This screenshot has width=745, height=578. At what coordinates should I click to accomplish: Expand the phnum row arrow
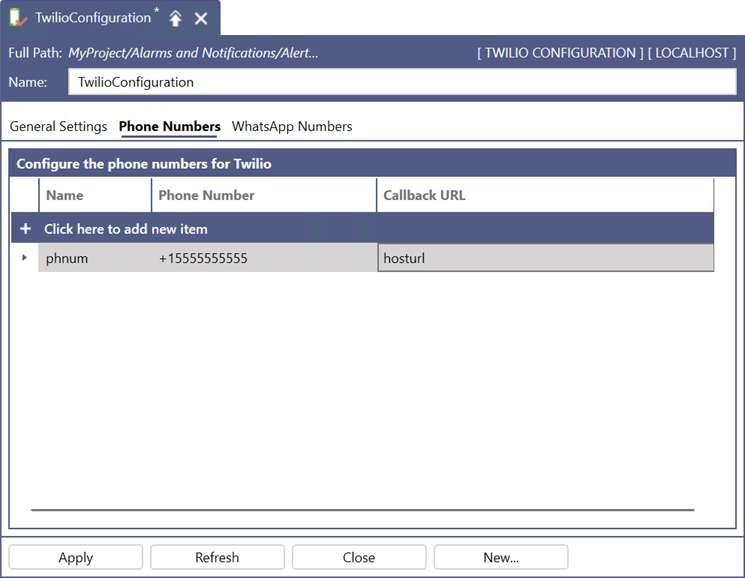pos(25,258)
